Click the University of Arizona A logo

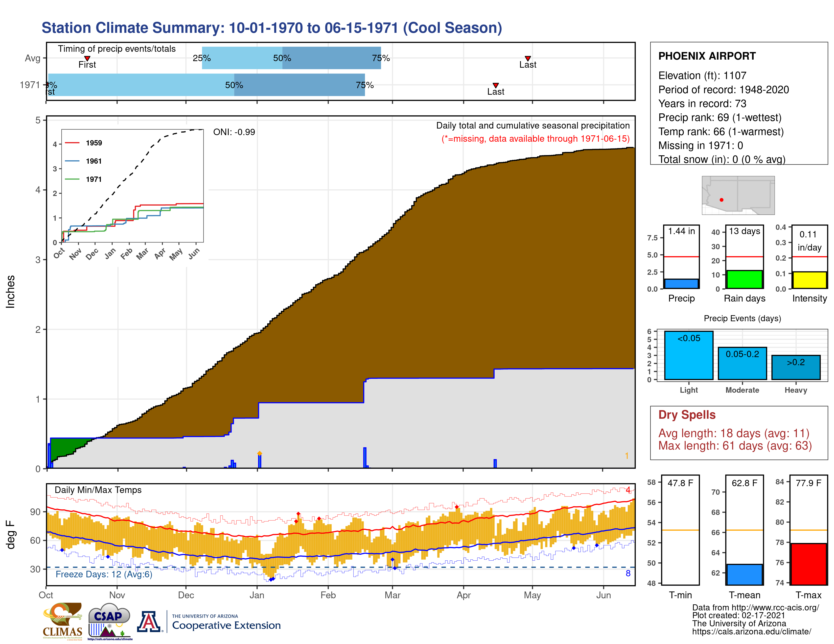(x=149, y=622)
